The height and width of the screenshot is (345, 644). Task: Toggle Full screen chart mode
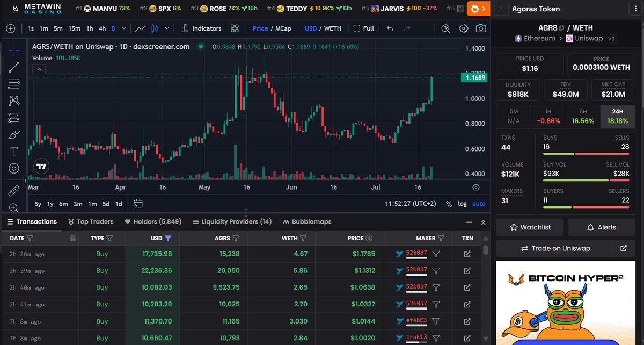click(x=363, y=28)
